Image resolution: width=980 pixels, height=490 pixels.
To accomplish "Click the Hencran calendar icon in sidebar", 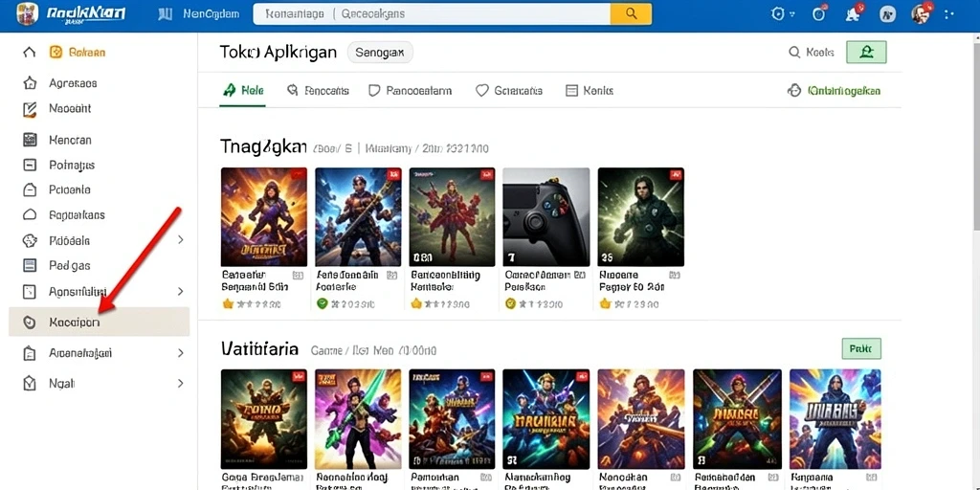I will tap(30, 140).
